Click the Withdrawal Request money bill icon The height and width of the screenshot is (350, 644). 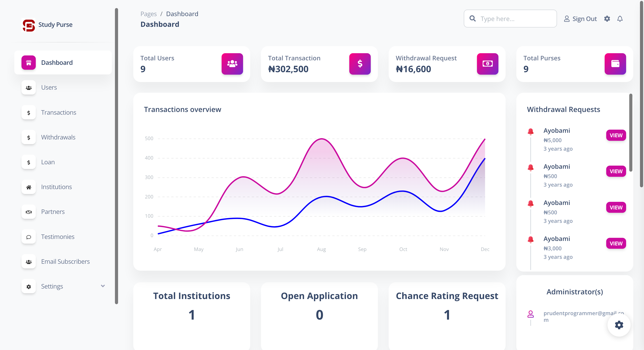(x=487, y=64)
